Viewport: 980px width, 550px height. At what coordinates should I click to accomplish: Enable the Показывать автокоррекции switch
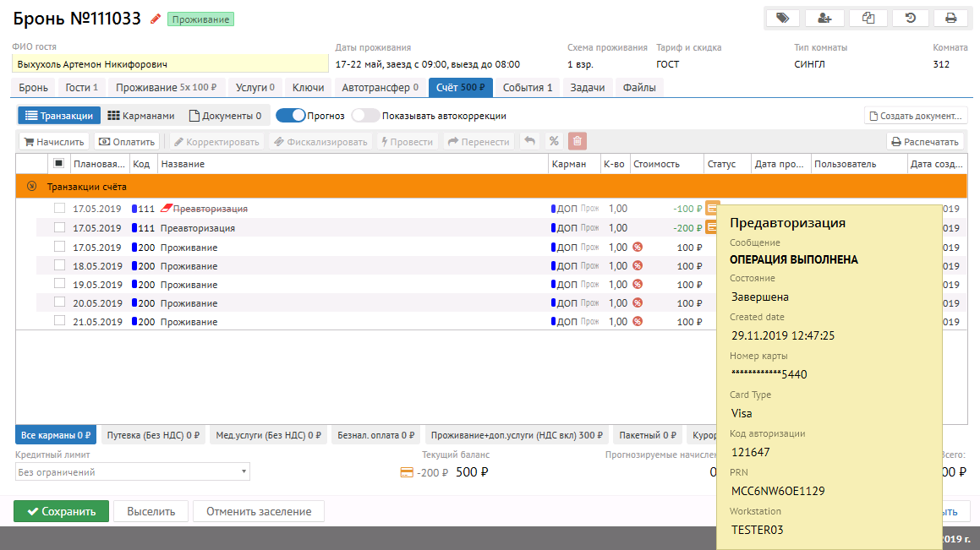click(364, 116)
